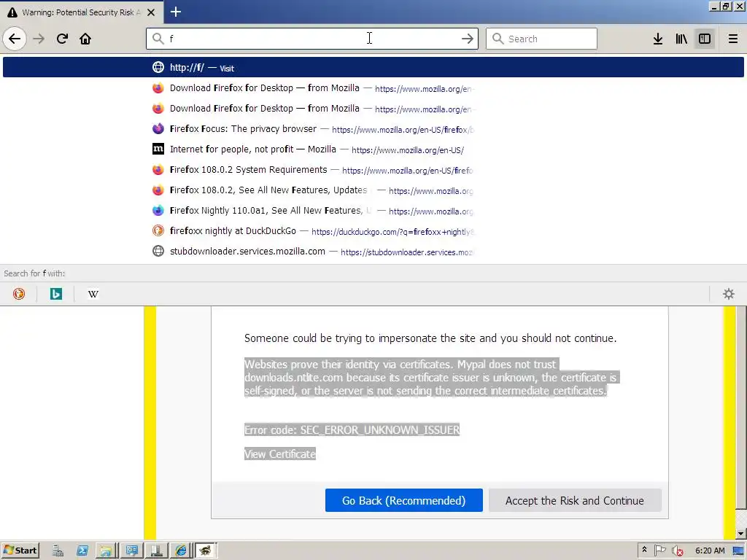This screenshot has width=747, height=560.
Task: Click Go Back (Recommended) button
Action: point(403,500)
